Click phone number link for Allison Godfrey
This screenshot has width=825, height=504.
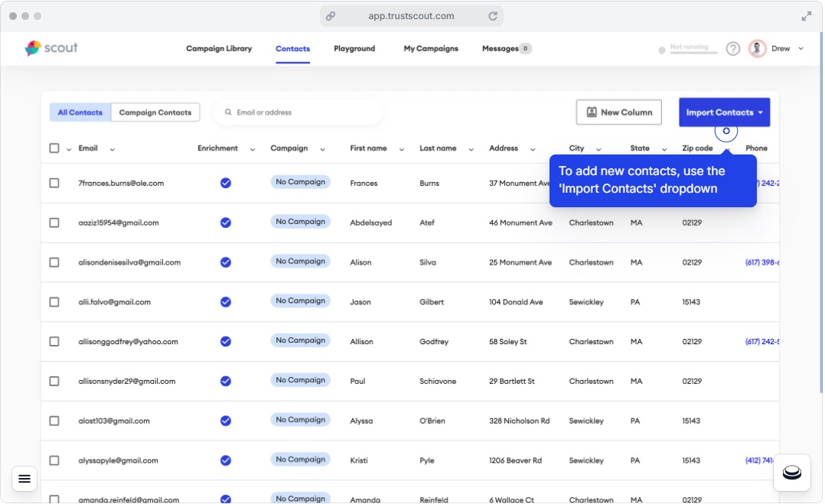762,342
